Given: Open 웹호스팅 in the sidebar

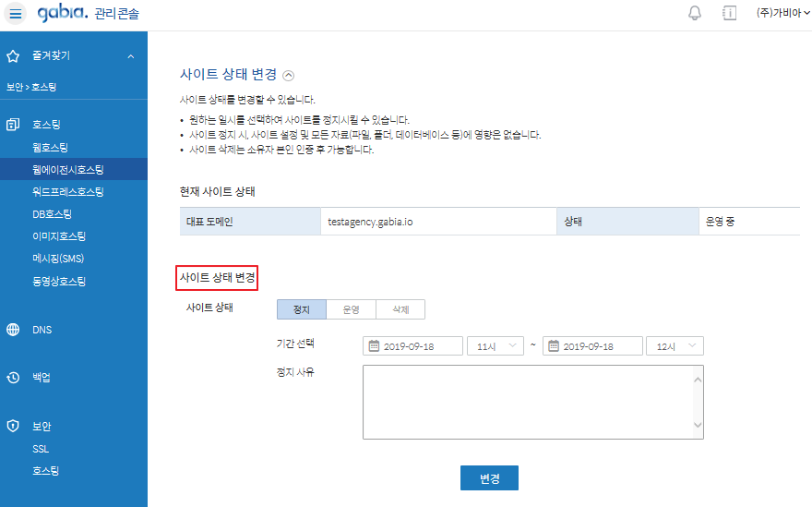Looking at the screenshot, I should (x=50, y=147).
